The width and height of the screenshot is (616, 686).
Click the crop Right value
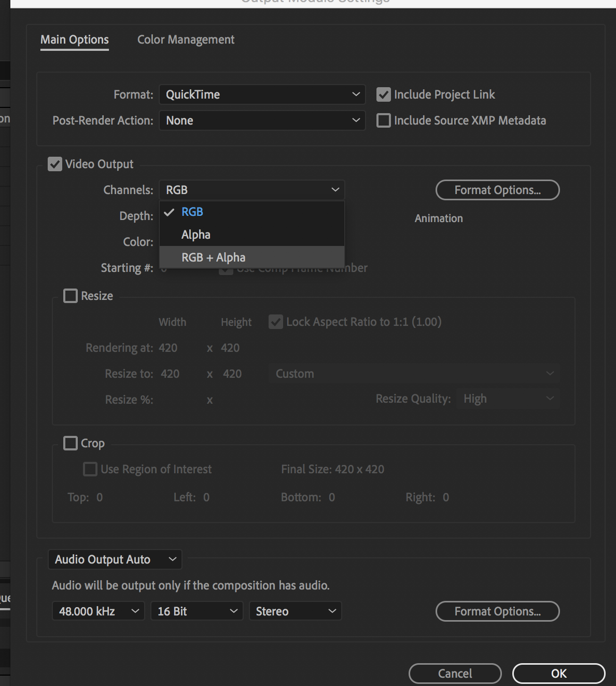tap(446, 497)
